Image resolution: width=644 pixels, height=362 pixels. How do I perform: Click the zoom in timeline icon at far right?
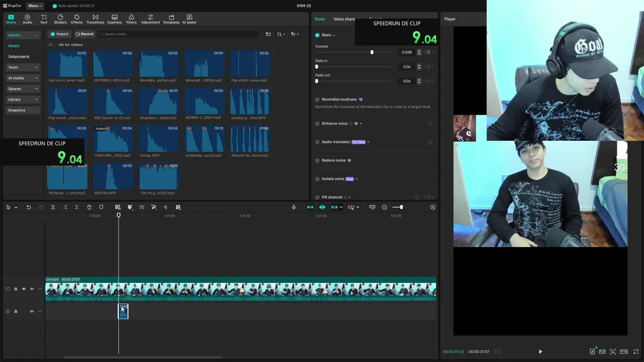tap(433, 207)
